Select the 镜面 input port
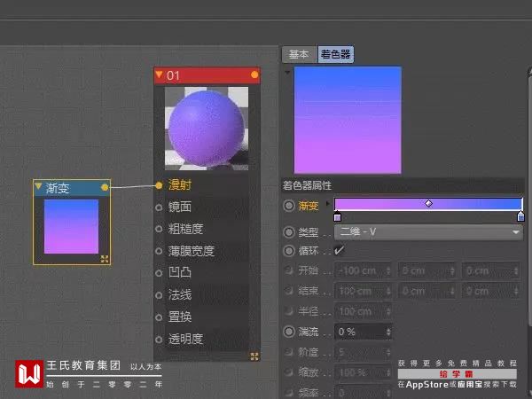This screenshot has height=399, width=532. [159, 207]
